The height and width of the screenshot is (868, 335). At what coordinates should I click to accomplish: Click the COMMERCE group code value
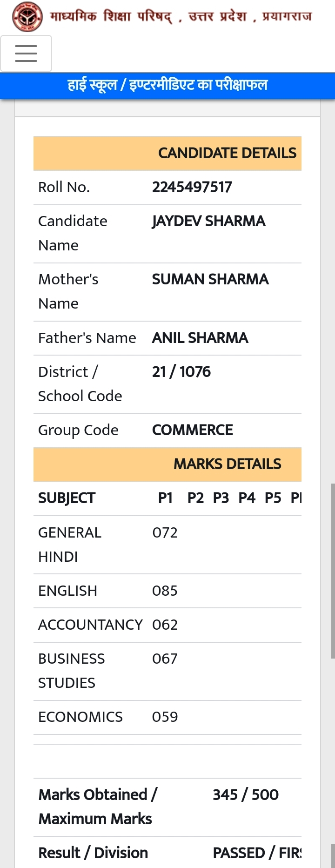pyautogui.click(x=193, y=430)
